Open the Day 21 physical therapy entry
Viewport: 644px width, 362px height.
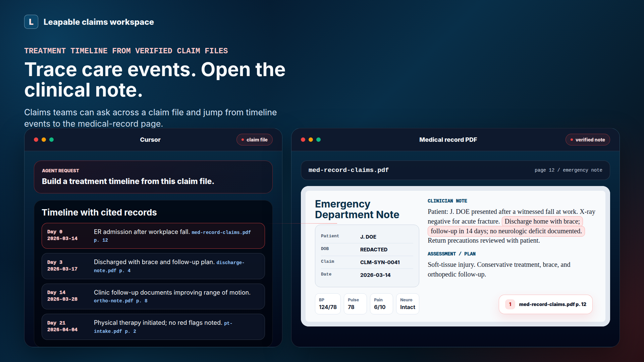pyautogui.click(x=153, y=327)
